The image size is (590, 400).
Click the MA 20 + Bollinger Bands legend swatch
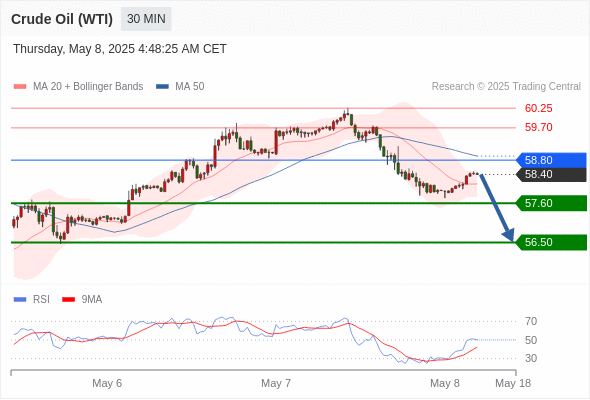20,87
